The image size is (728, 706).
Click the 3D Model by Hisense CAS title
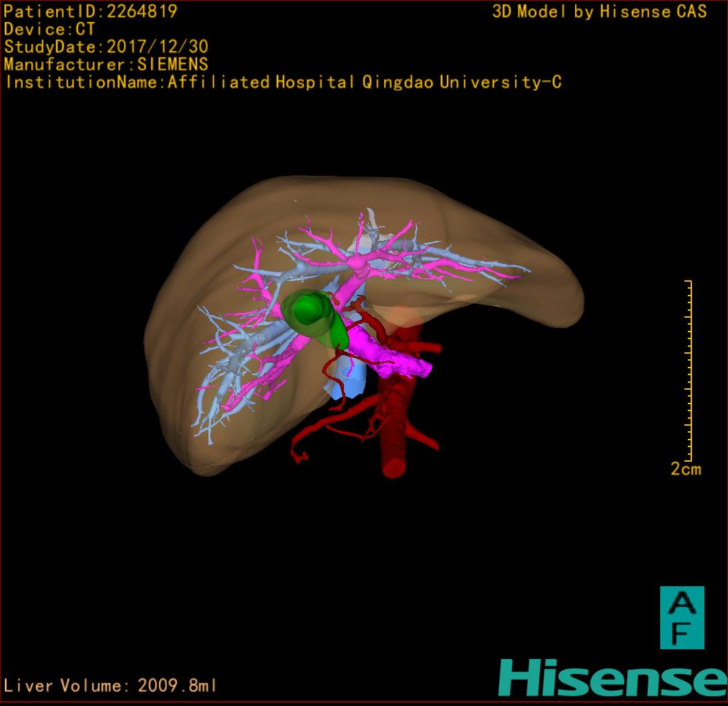tap(599, 11)
